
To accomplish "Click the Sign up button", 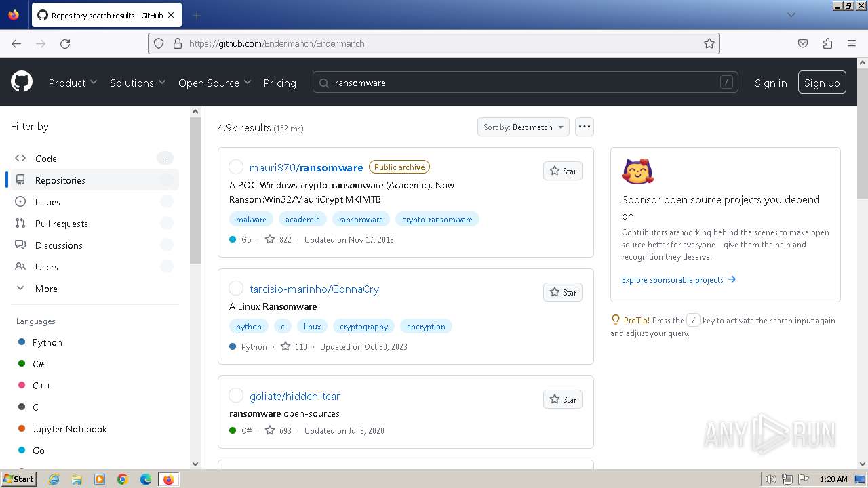I will pos(822,83).
